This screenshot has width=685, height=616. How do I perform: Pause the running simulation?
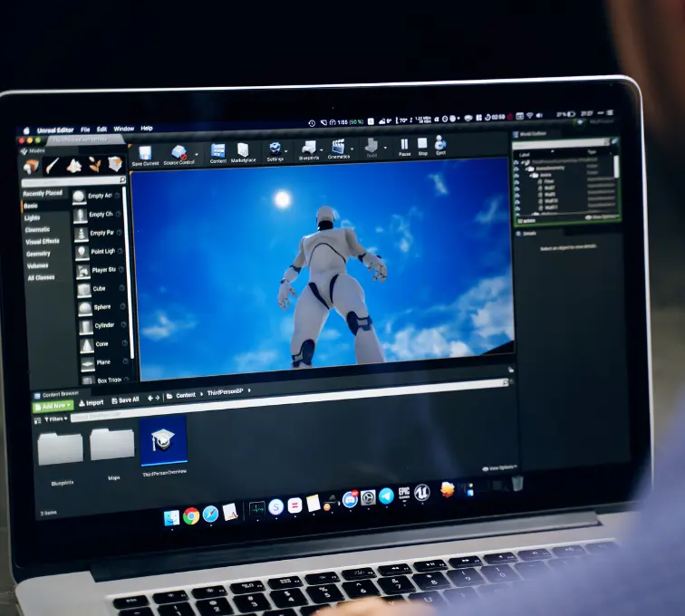click(x=404, y=145)
